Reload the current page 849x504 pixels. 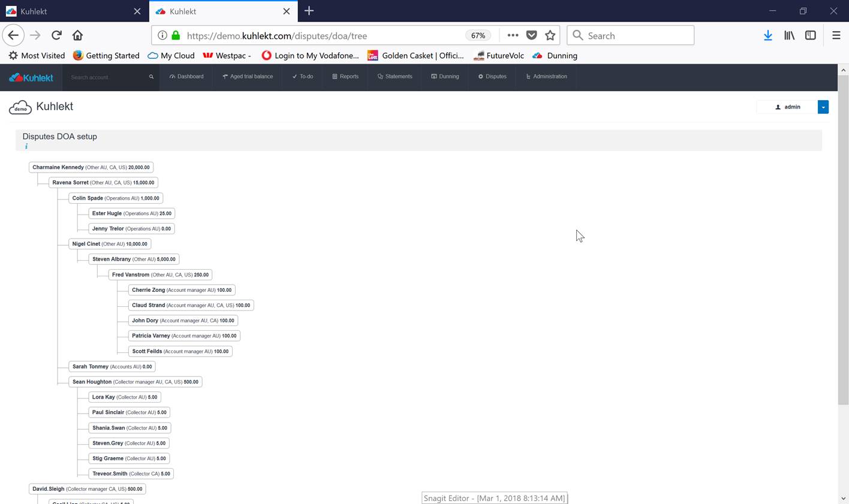[56, 35]
